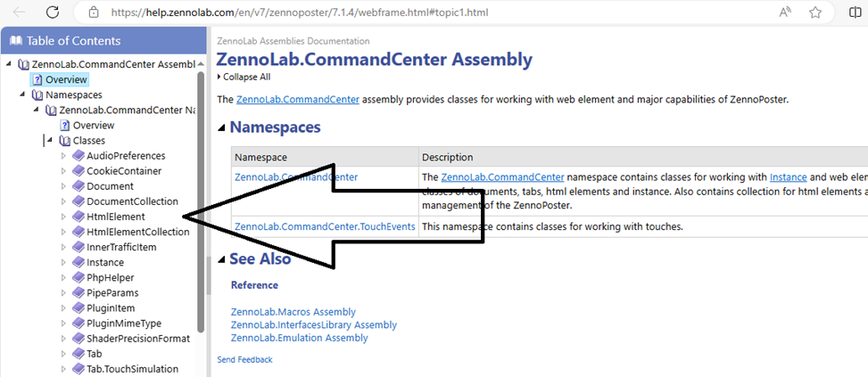Viewport: 868px width, 377px height.
Task: Click the Send Feedback link
Action: (x=244, y=359)
